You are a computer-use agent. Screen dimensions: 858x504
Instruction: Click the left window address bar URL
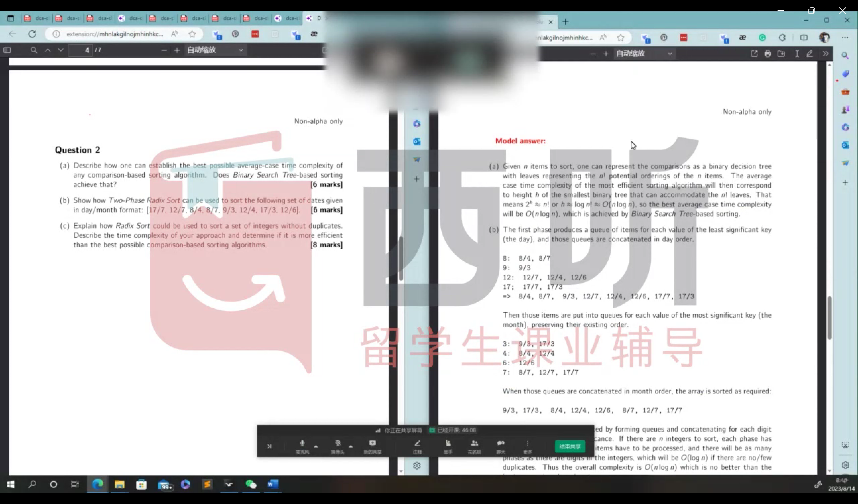pyautogui.click(x=115, y=34)
